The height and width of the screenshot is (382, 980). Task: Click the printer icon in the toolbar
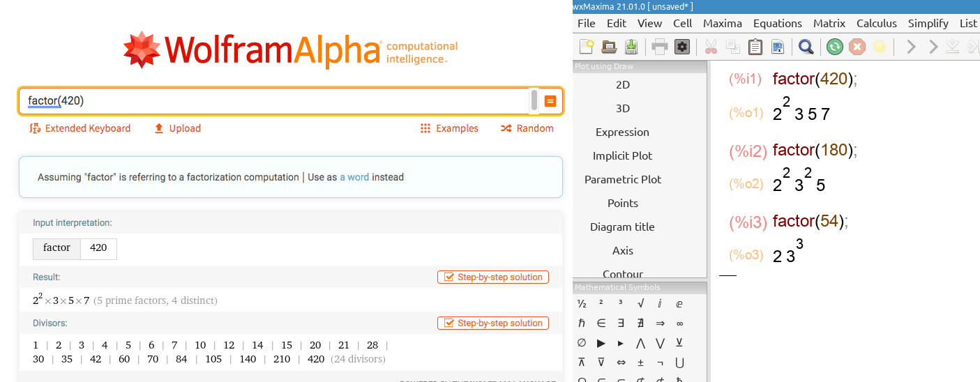(x=659, y=47)
